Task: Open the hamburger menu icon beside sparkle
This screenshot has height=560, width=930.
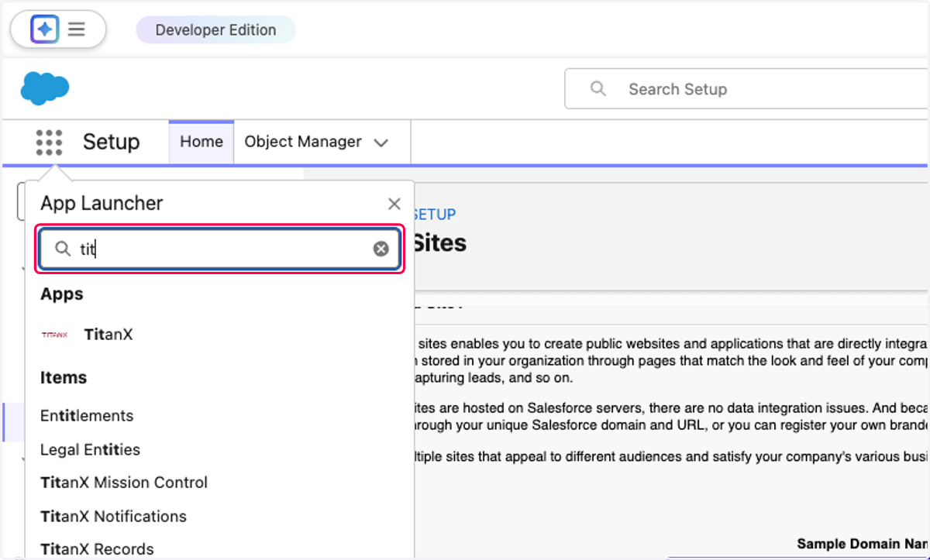Action: [x=76, y=29]
